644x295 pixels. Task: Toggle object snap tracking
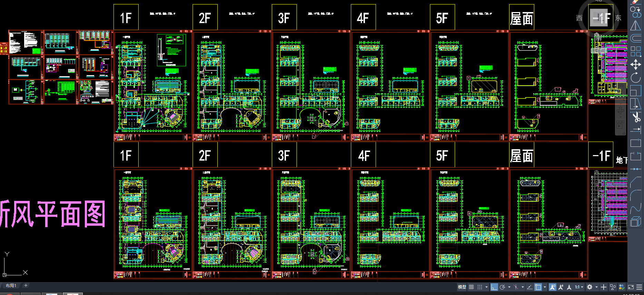pos(529,287)
